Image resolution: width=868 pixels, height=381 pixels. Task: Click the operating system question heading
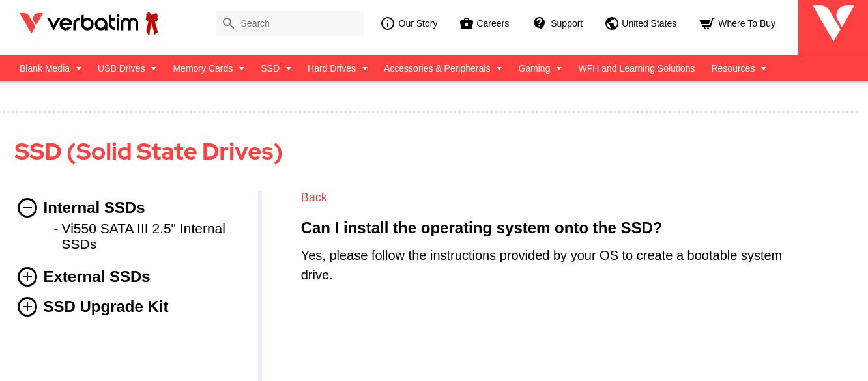[x=482, y=228]
